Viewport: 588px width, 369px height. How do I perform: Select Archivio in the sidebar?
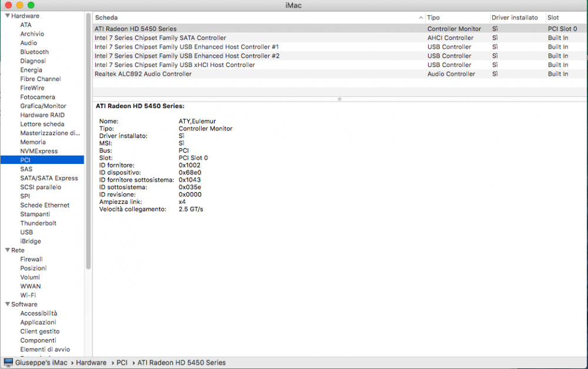(x=32, y=33)
